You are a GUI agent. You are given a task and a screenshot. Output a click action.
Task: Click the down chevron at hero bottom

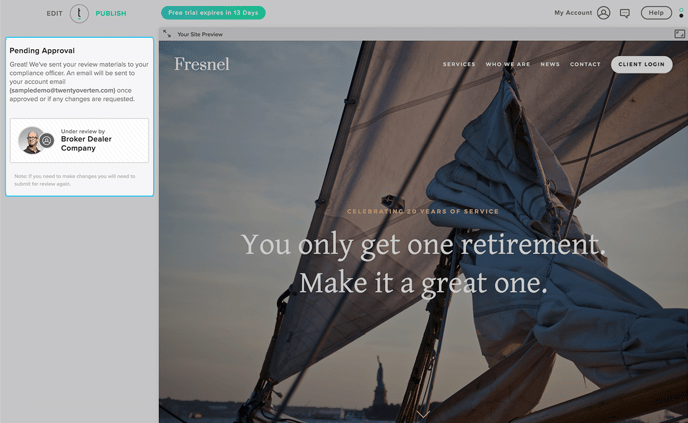(423, 415)
